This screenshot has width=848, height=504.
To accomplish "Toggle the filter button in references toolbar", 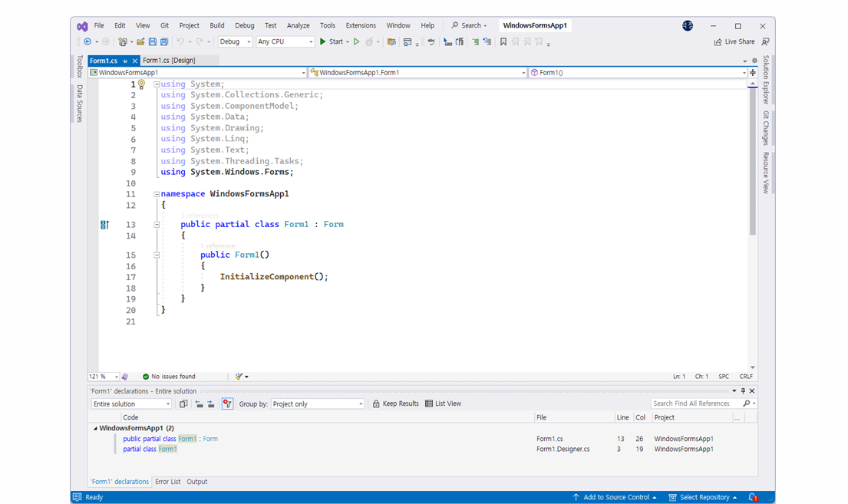I will coord(227,404).
